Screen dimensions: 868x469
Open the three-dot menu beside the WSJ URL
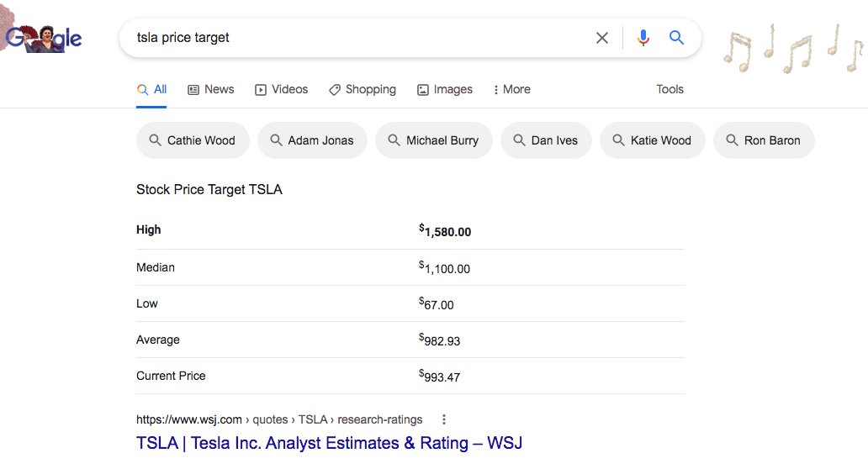pos(443,419)
